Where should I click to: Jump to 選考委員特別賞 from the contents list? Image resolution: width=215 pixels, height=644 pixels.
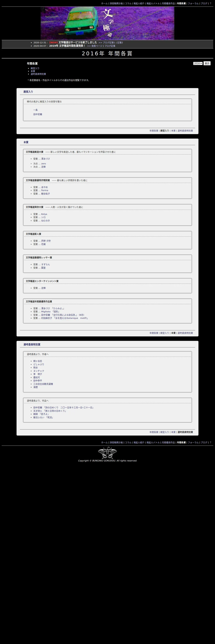(x=38, y=74)
